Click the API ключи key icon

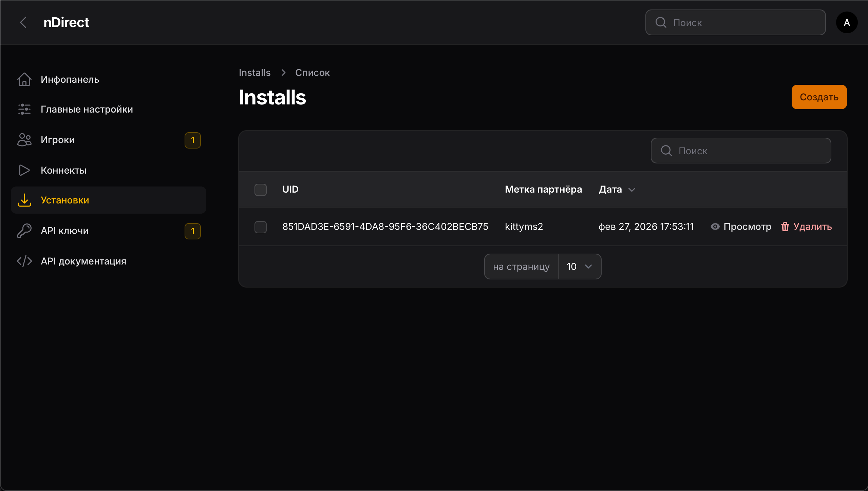tap(24, 230)
